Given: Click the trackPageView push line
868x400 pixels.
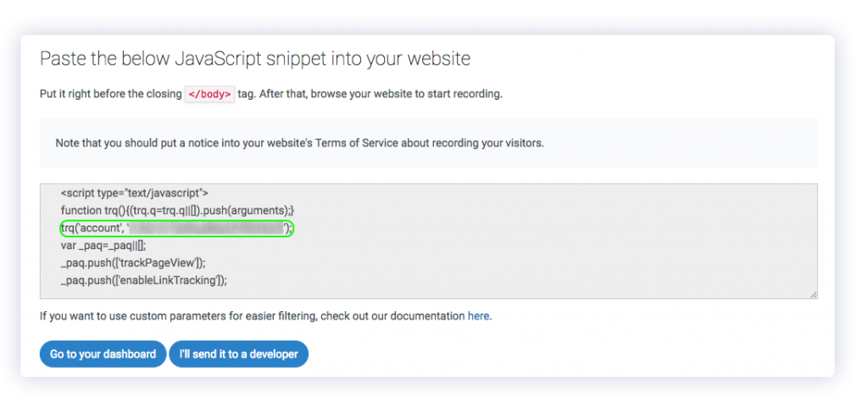Looking at the screenshot, I should 133,264.
